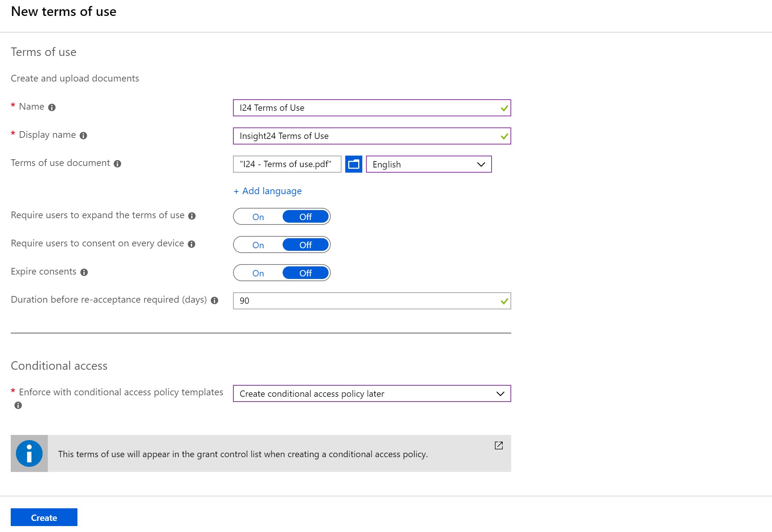Click info icon beside Terms of use document

117,164
